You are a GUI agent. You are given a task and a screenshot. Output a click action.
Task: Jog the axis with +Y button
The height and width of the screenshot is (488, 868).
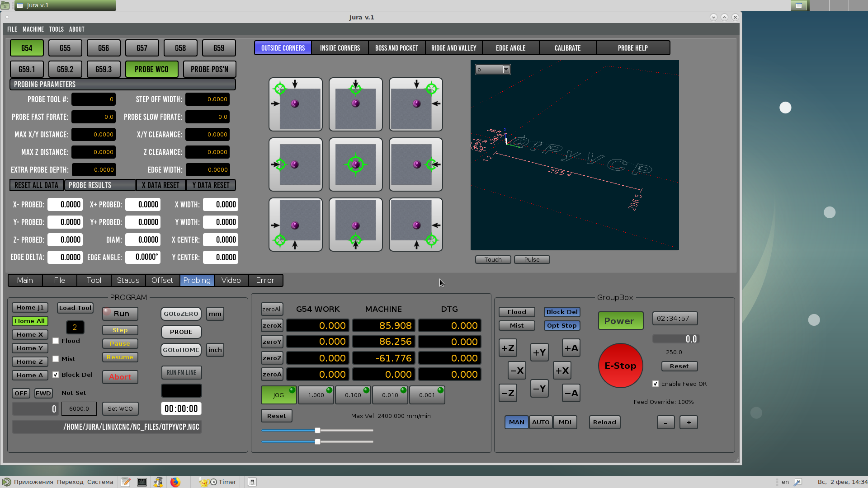click(539, 352)
